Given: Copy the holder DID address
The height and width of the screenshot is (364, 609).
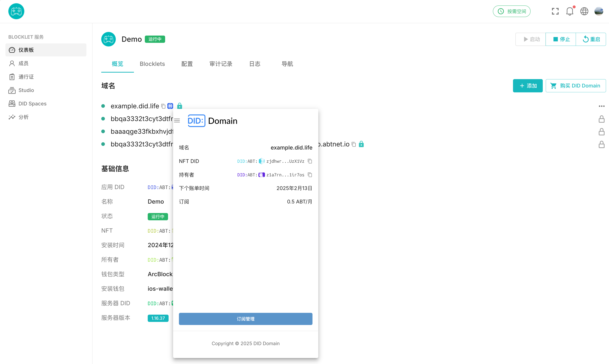Looking at the screenshot, I should [310, 175].
